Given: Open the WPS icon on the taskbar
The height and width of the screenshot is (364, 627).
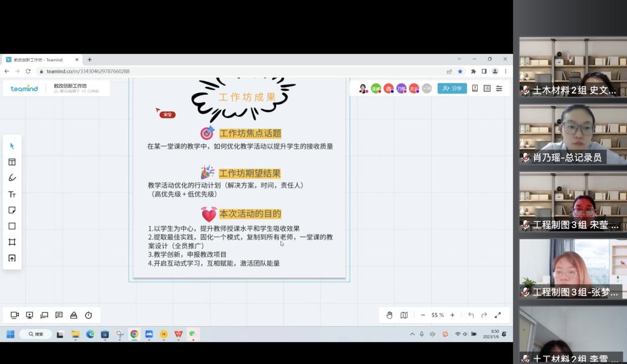Looking at the screenshot, I should click(178, 334).
